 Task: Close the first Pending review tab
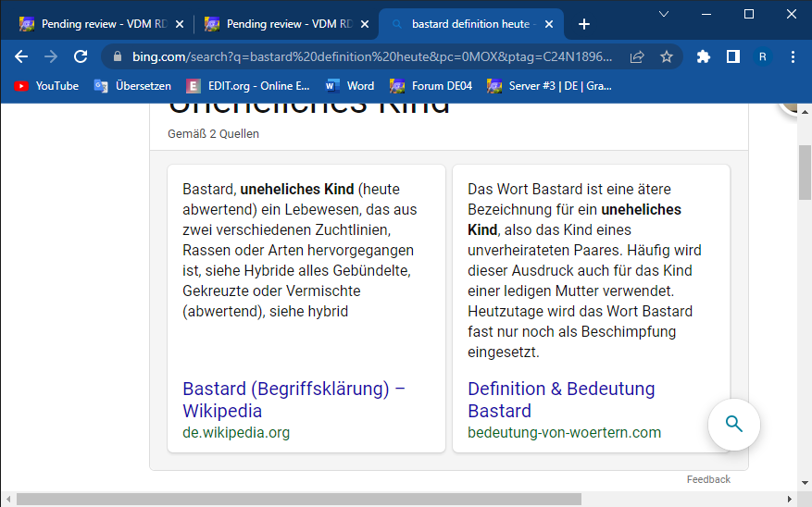click(x=180, y=24)
